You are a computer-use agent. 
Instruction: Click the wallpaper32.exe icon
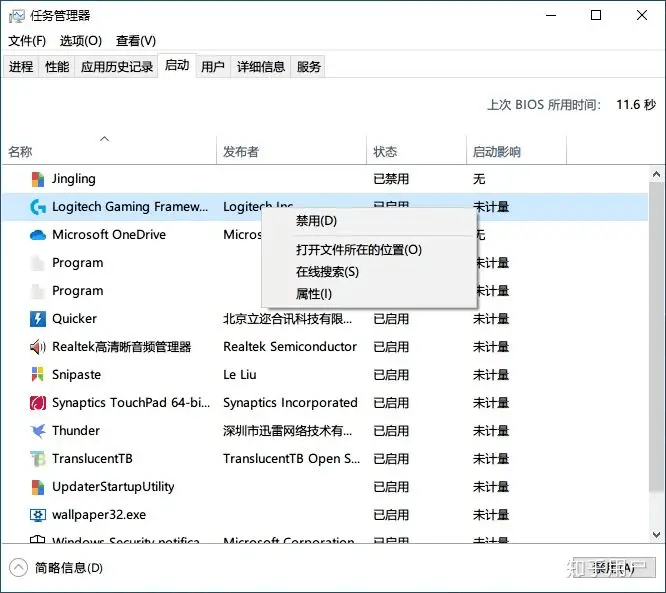[x=38, y=515]
